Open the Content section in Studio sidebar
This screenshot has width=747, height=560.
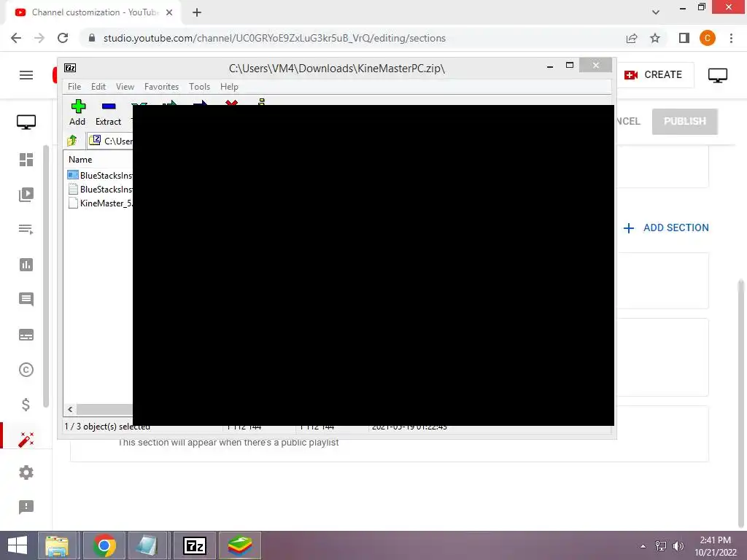pyautogui.click(x=26, y=194)
